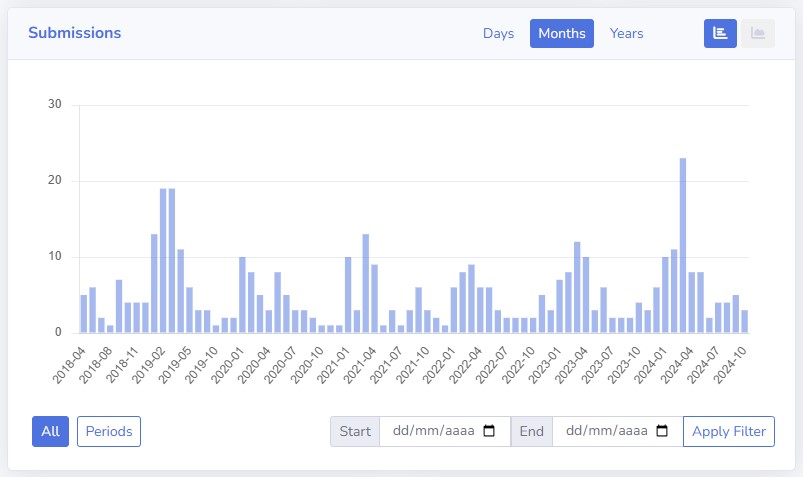Select the Days granularity tab

click(x=498, y=33)
